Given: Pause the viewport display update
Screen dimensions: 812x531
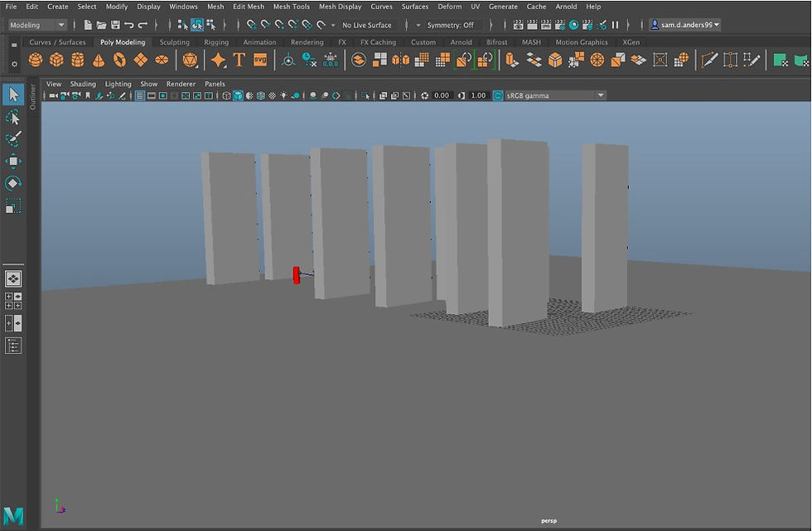Looking at the screenshot, I should [x=615, y=25].
